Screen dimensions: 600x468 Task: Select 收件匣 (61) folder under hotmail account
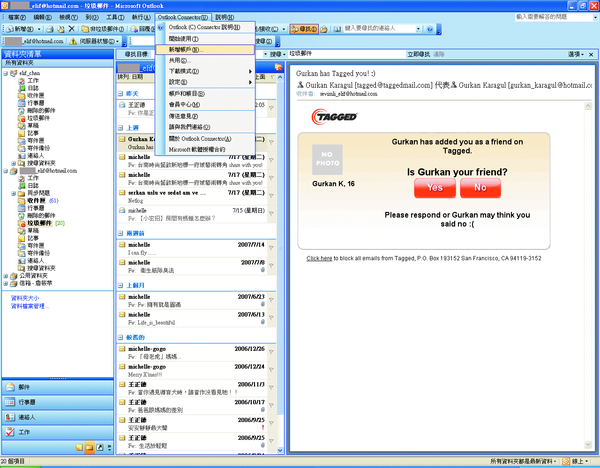(42, 201)
